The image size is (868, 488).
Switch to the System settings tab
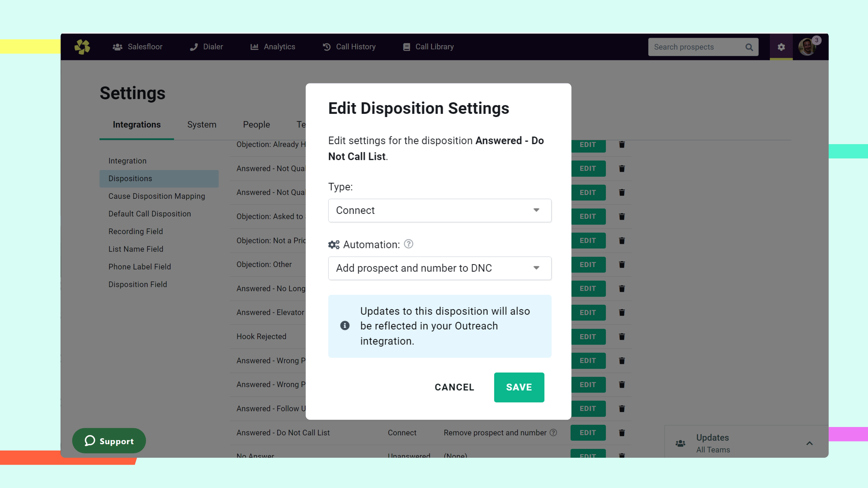tap(201, 125)
